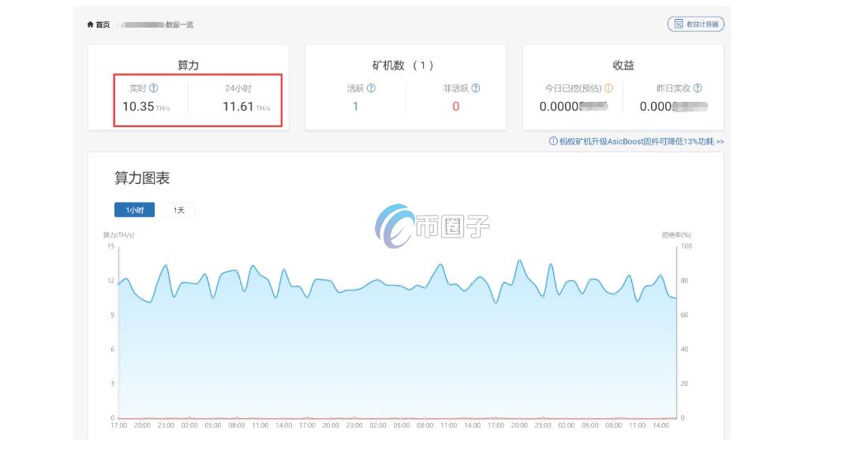The height and width of the screenshot is (453, 868).
Task: Open the AsicBoost firmware upgrade link
Action: pyautogui.click(x=641, y=141)
